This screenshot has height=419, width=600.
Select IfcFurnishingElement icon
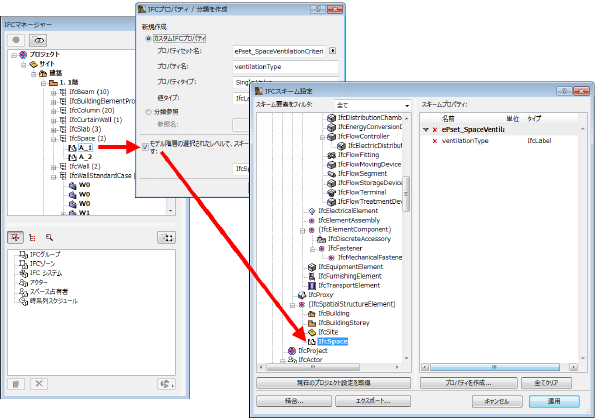312,277
